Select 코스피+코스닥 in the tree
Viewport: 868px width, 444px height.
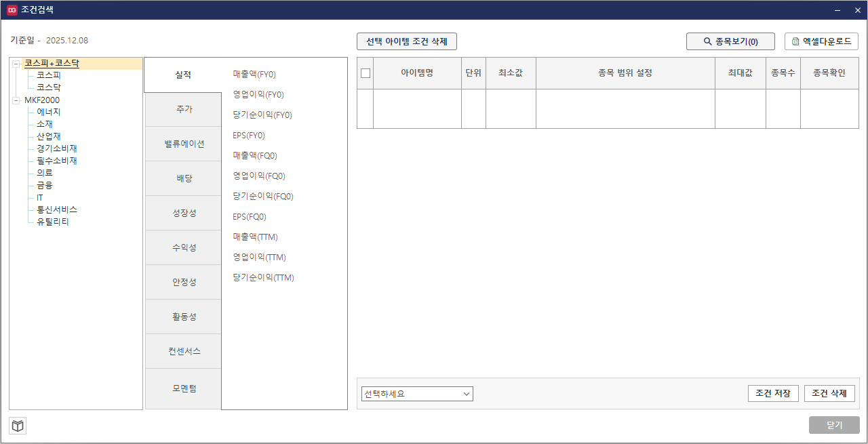click(52, 64)
